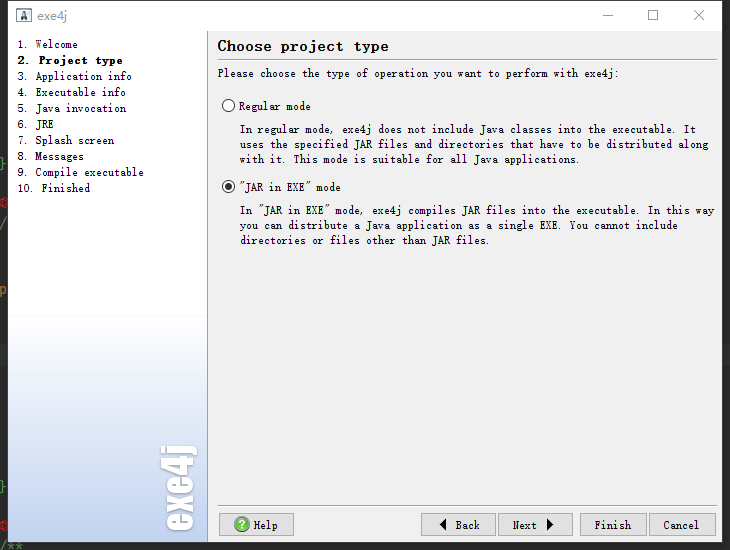The width and height of the screenshot is (730, 550).
Task: Select the Regular mode radio button
Action: (229, 106)
